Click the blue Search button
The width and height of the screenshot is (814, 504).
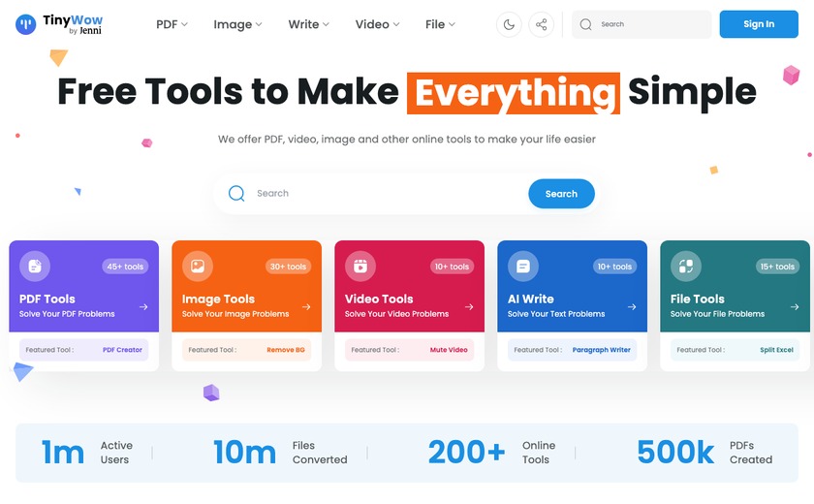(x=561, y=194)
